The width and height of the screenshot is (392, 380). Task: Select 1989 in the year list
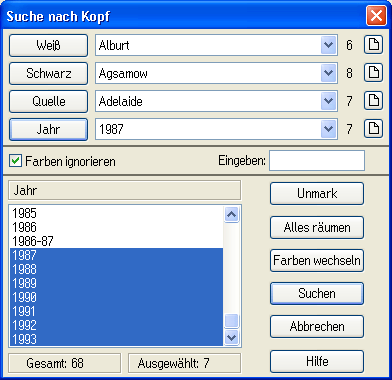click(x=116, y=283)
